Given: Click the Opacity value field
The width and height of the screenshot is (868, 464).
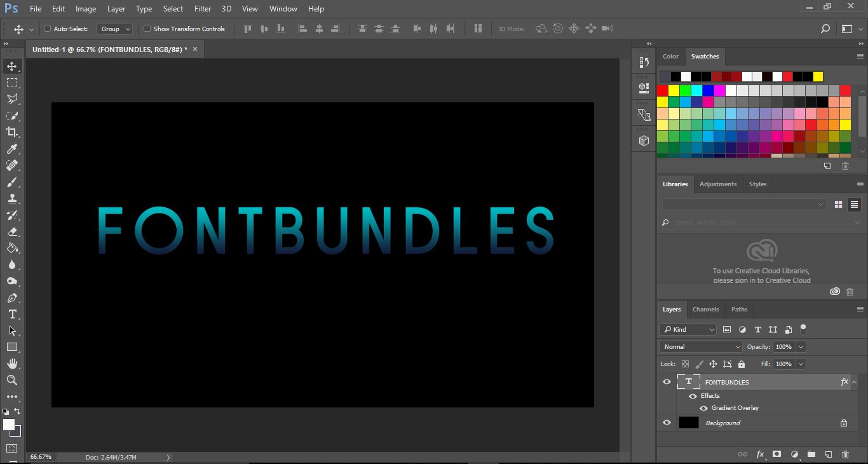Looking at the screenshot, I should click(x=784, y=347).
